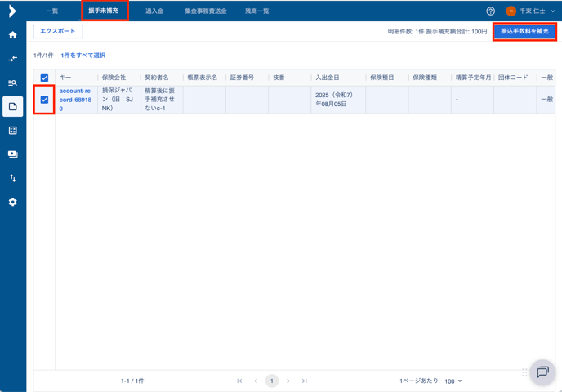
Task: Click the home icon in sidebar
Action: [12, 35]
